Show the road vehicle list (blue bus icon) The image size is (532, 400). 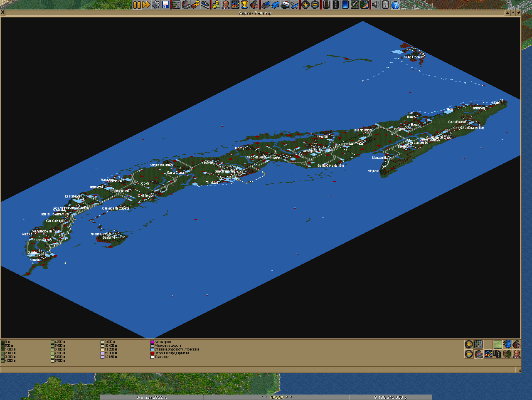pos(275,5)
